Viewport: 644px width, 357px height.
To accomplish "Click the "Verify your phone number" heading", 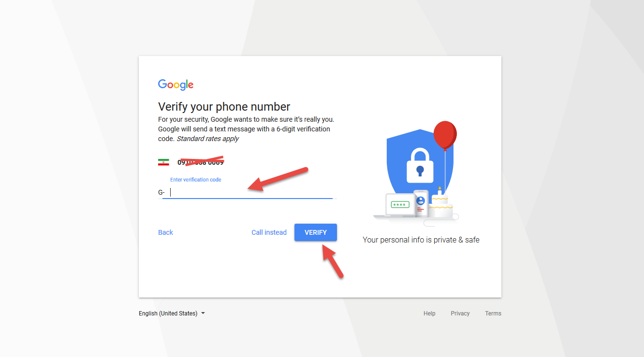I will 224,107.
